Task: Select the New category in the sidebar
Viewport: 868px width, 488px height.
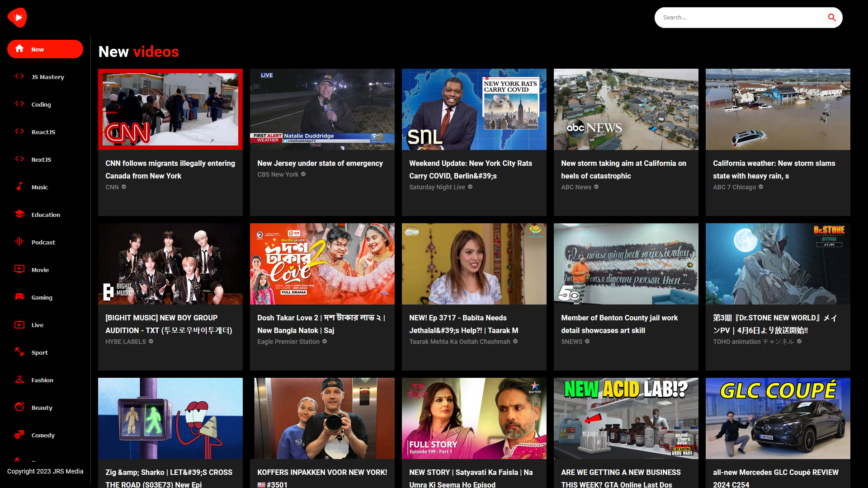Action: tap(45, 49)
